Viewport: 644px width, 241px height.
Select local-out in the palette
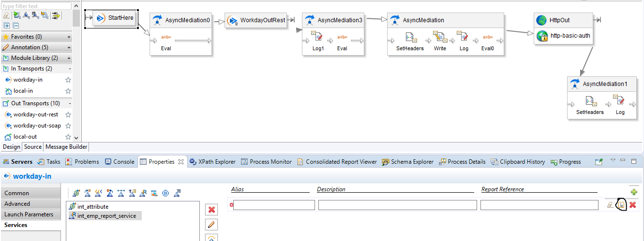[x=25, y=137]
